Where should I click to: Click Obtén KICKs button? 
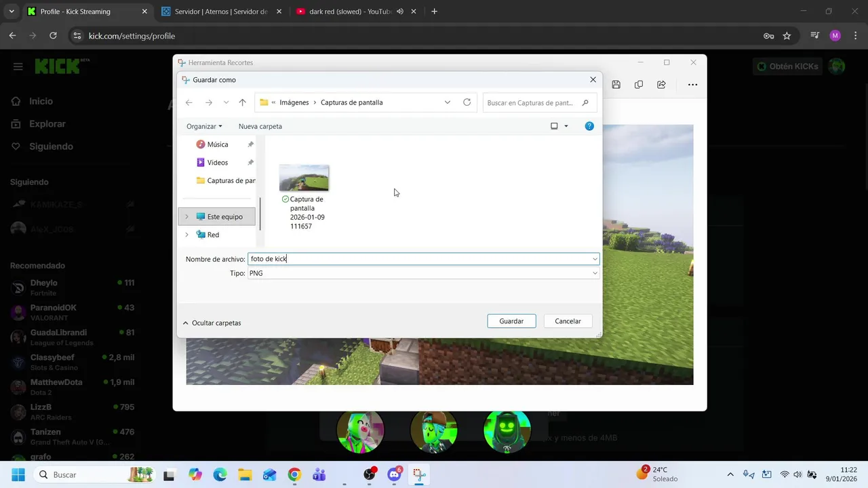(788, 66)
